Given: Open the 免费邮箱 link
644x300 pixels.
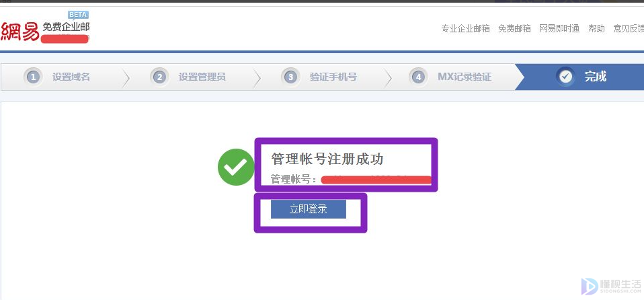Looking at the screenshot, I should [514, 28].
